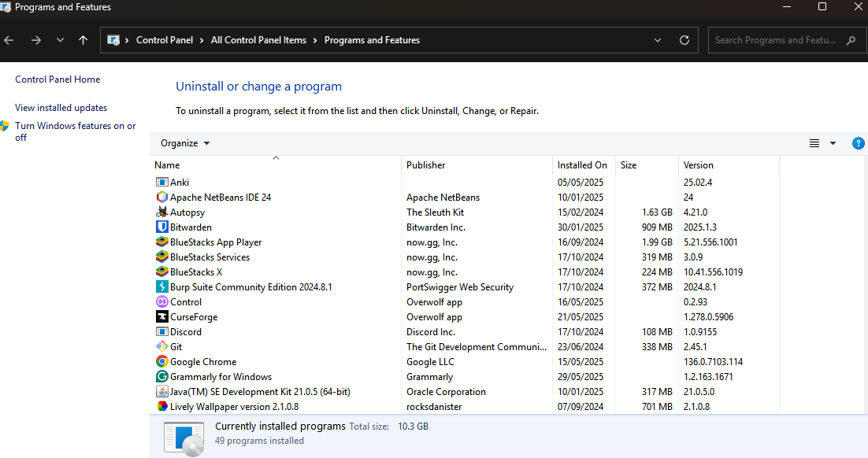868x458 pixels.
Task: Click the BlueStacks X icon
Action: click(161, 271)
